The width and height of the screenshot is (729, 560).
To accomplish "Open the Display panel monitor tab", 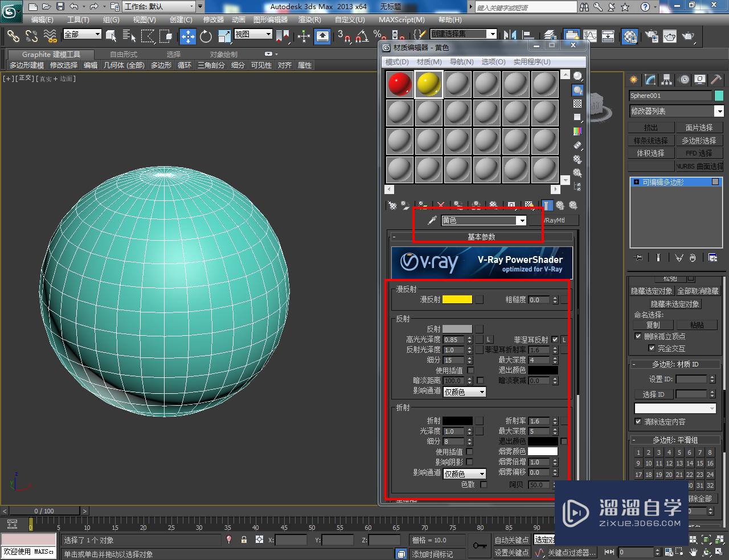I will (x=700, y=80).
